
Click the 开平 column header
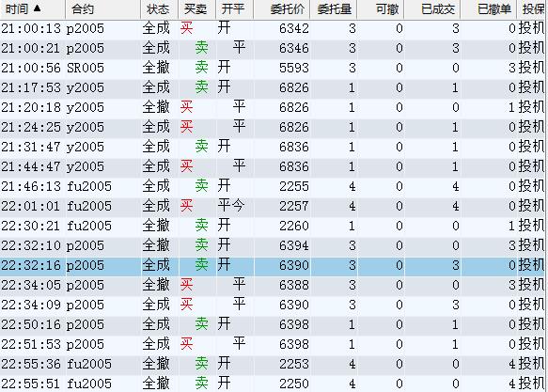click(234, 9)
